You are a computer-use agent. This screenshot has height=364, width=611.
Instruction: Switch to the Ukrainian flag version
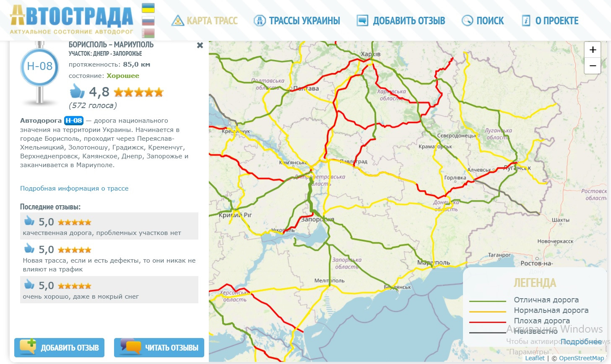tap(148, 8)
